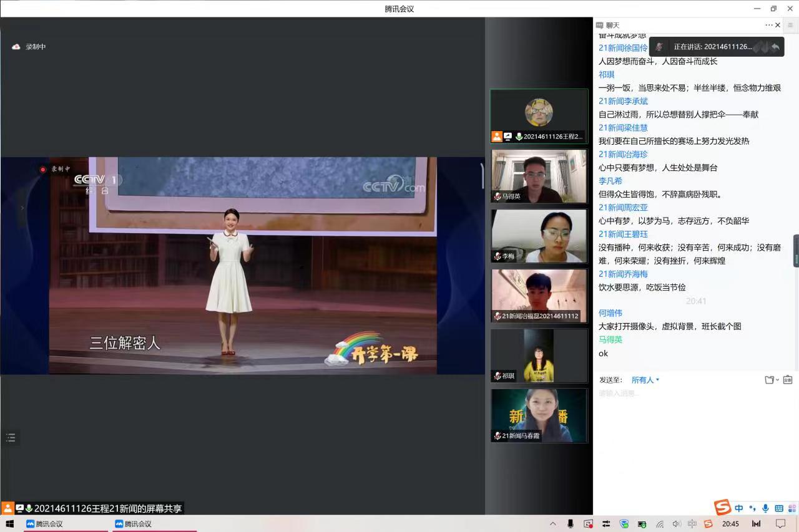Expand hidden system tray icons arrow

click(552, 524)
